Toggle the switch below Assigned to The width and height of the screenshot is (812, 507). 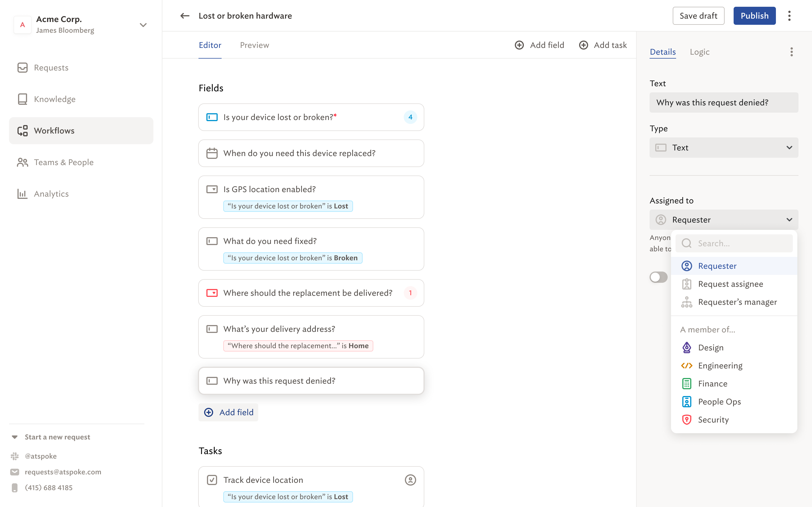click(x=658, y=277)
